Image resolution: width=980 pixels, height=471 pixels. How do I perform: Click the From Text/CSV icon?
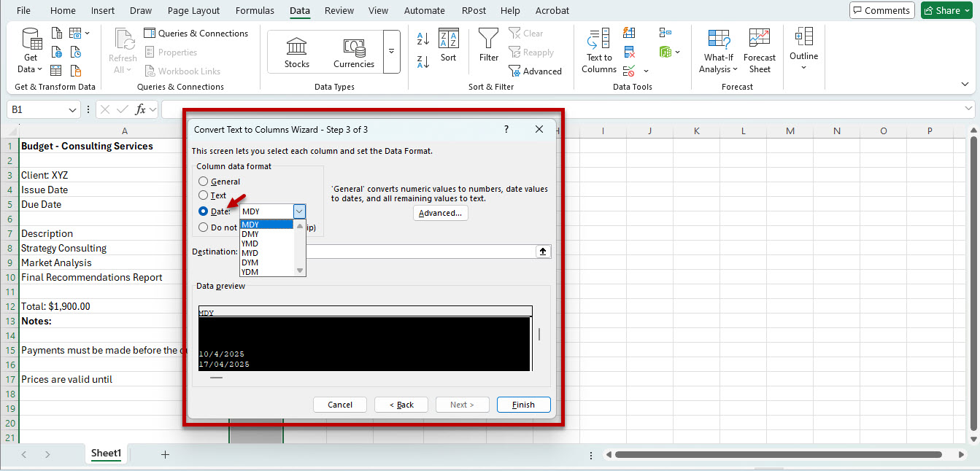(x=57, y=34)
